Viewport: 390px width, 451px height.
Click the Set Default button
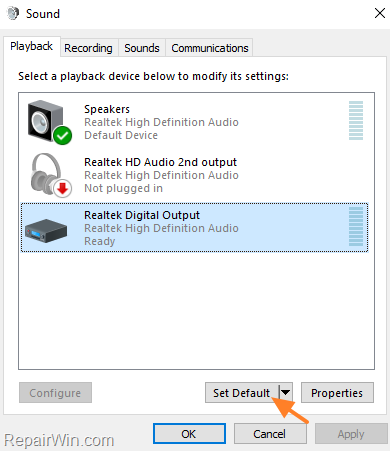pyautogui.click(x=242, y=393)
